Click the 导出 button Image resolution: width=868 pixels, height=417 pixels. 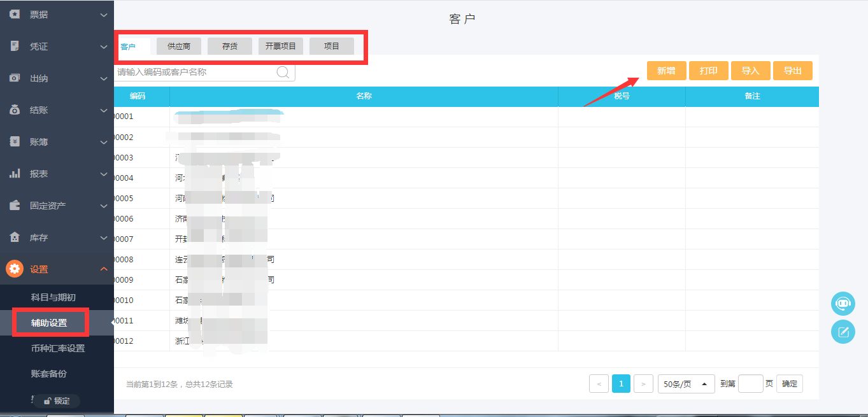pos(793,71)
